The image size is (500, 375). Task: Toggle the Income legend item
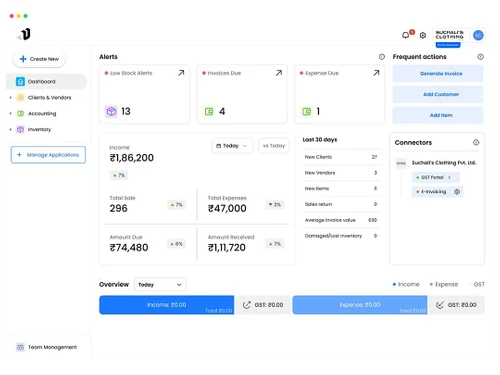406,284
